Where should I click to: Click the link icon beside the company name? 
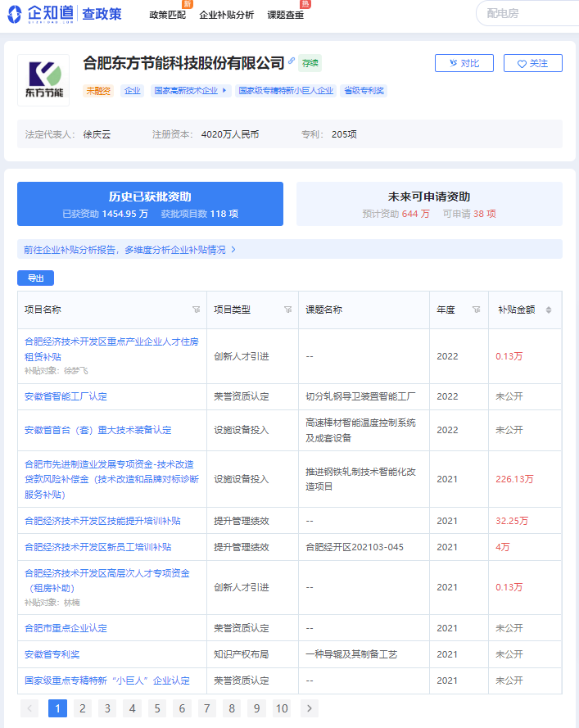point(292,61)
